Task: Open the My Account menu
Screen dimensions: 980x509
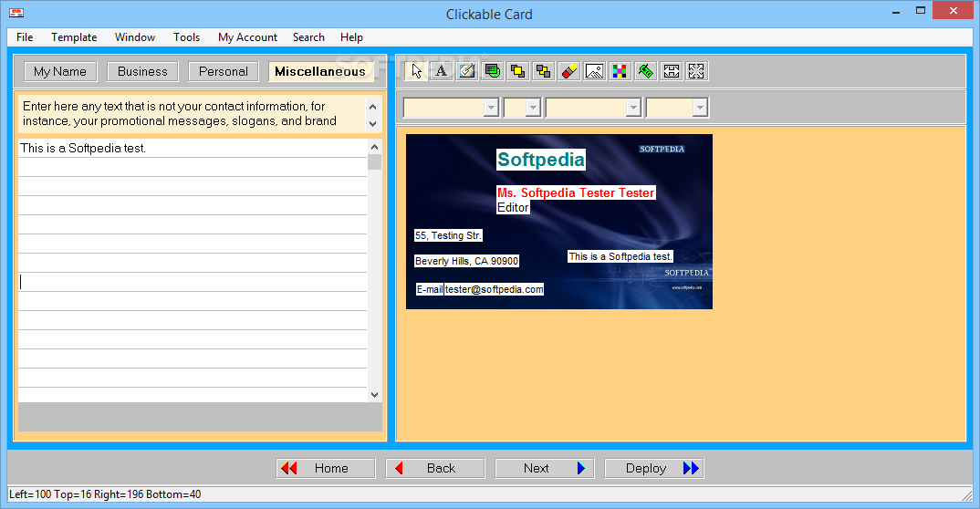Action: click(247, 37)
